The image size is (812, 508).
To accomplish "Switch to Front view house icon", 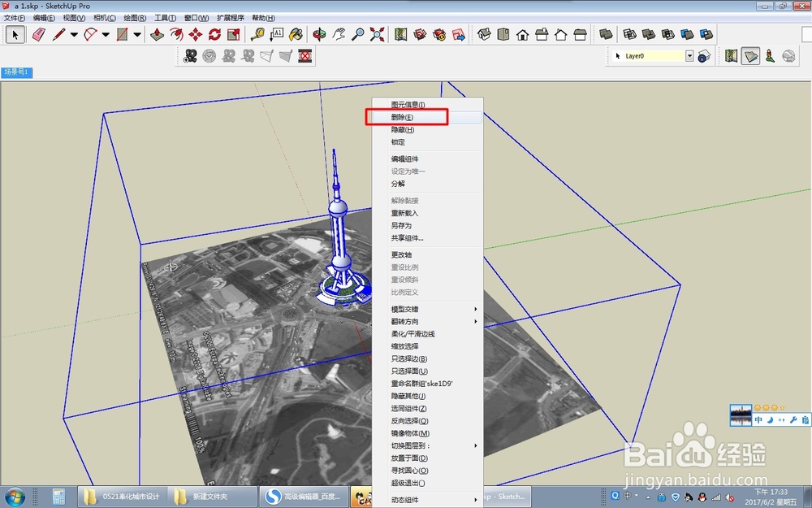I will point(522,35).
